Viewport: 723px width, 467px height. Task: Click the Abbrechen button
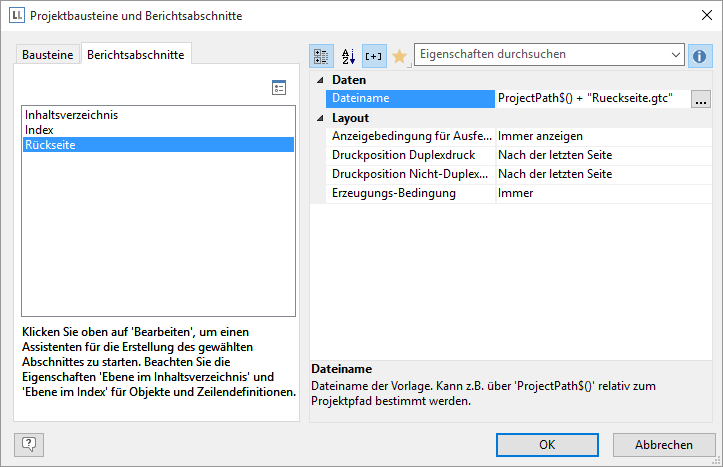pyautogui.click(x=663, y=445)
